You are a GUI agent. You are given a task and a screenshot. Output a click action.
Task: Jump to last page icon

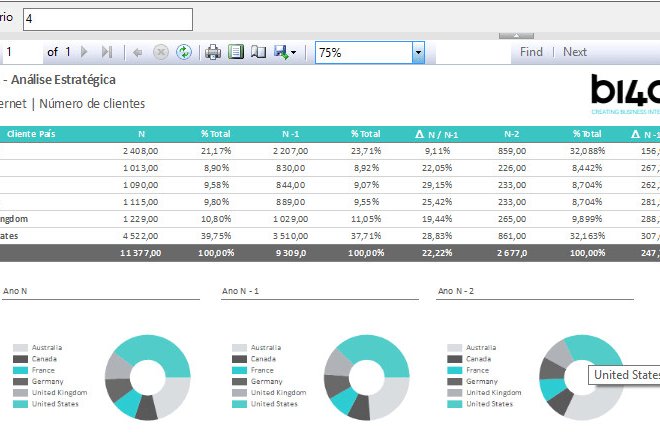[107, 52]
